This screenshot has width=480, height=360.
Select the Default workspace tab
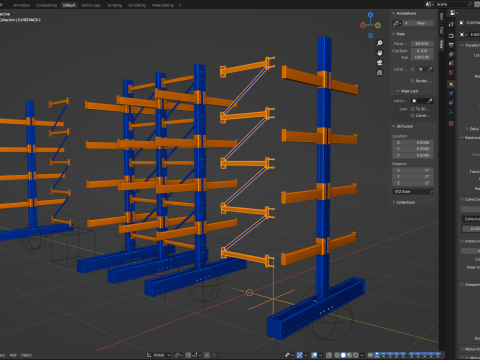point(69,5)
